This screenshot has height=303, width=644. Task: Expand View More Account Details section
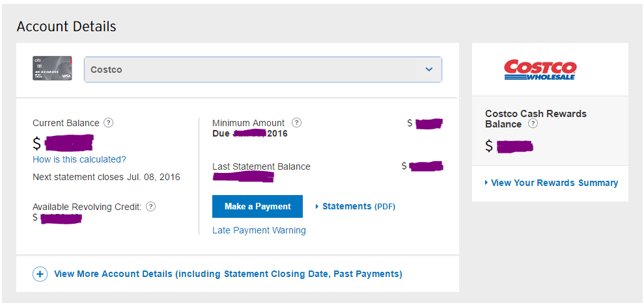228,274
